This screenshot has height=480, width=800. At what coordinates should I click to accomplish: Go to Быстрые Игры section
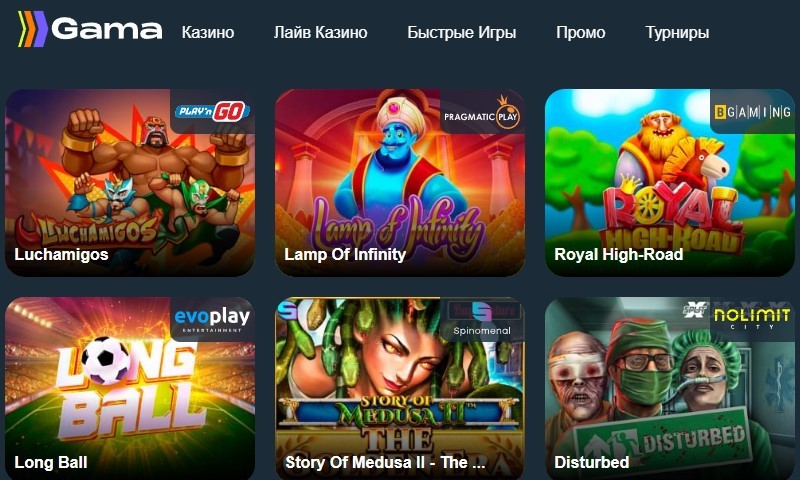(x=462, y=33)
